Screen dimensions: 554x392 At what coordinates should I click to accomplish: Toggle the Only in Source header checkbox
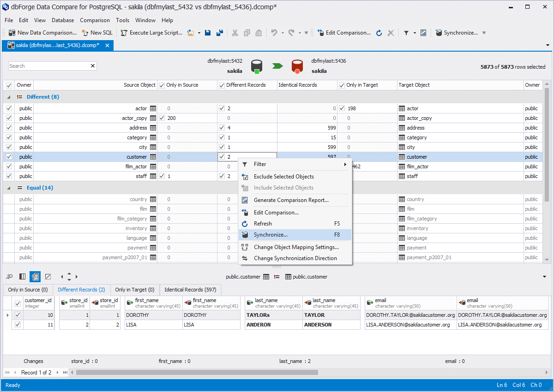pos(162,85)
